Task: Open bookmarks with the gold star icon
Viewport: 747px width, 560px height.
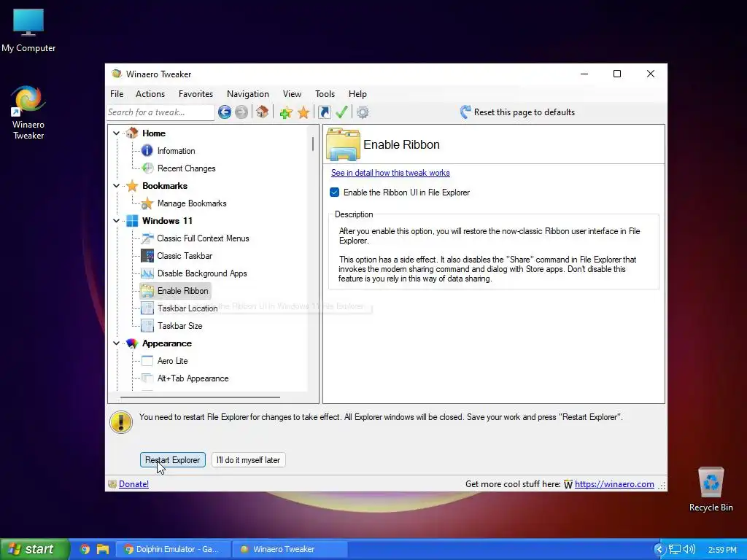Action: click(x=303, y=112)
